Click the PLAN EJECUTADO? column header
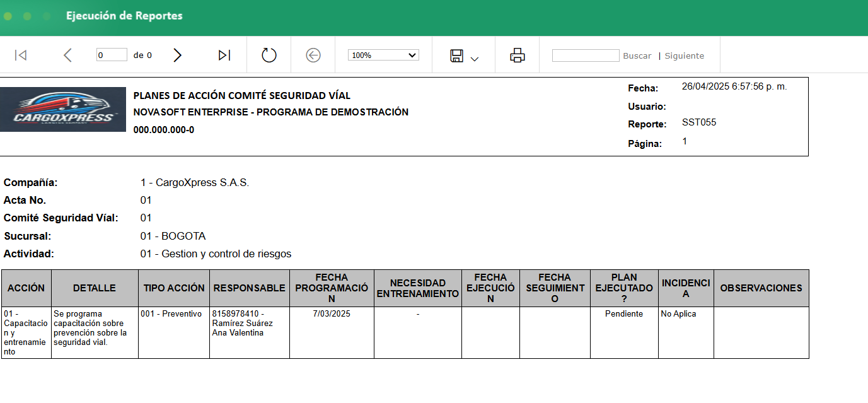Viewport: 868px width, 403px height. point(624,288)
